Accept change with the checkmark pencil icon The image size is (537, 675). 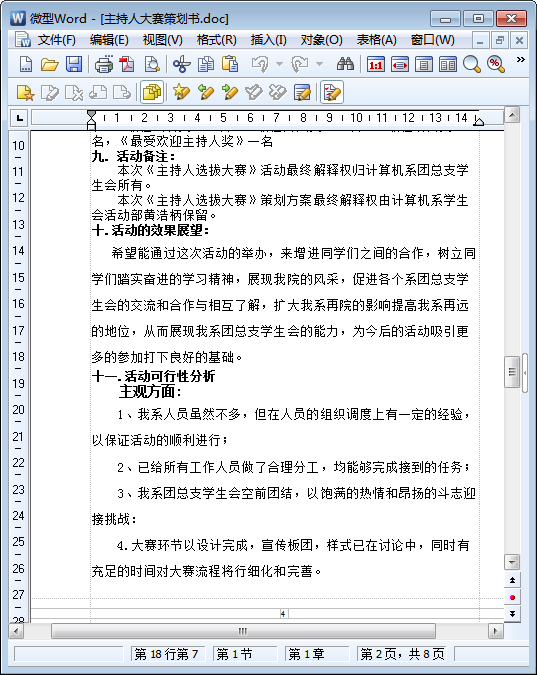tap(254, 92)
